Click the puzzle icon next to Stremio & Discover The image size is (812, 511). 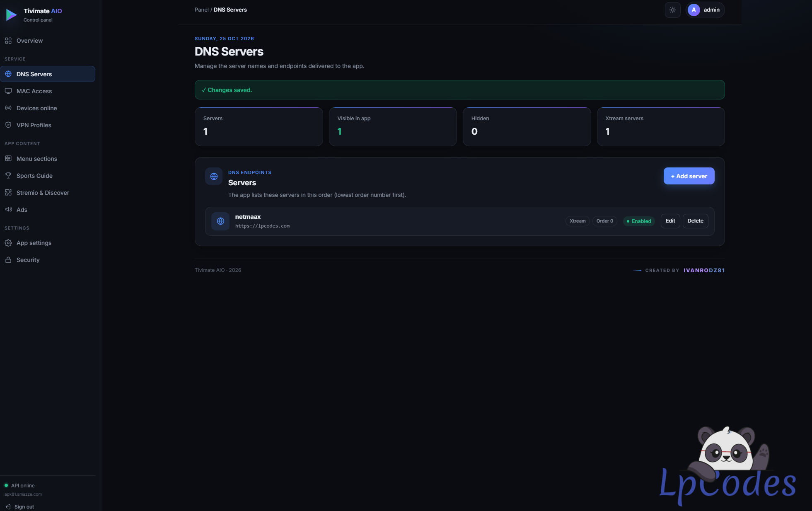point(8,193)
